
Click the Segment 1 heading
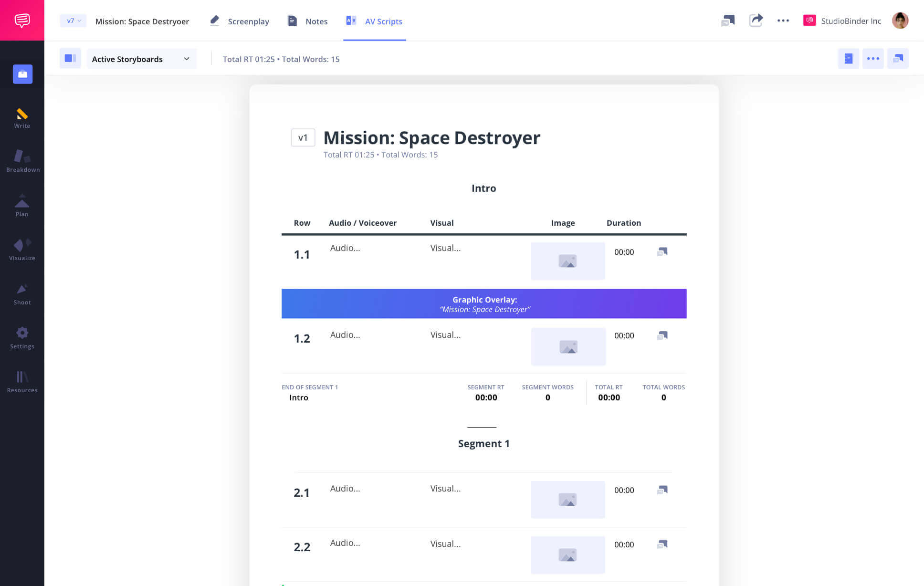pos(483,443)
